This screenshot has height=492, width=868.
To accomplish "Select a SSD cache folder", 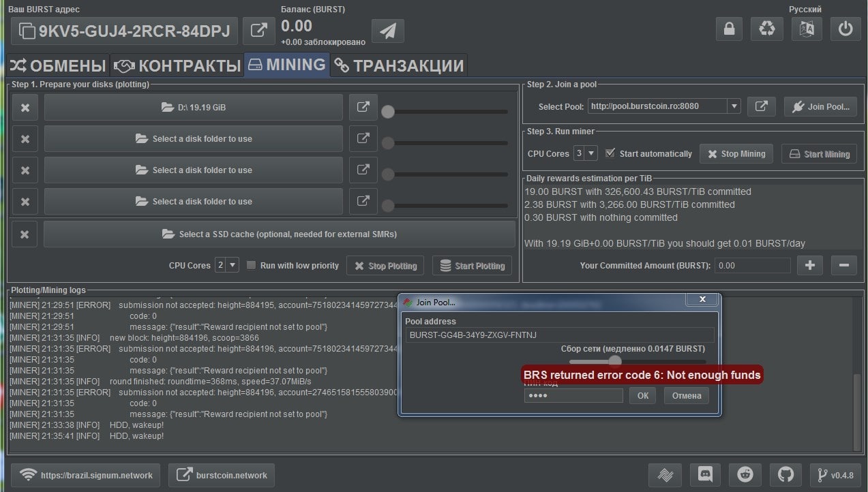I will tap(280, 234).
